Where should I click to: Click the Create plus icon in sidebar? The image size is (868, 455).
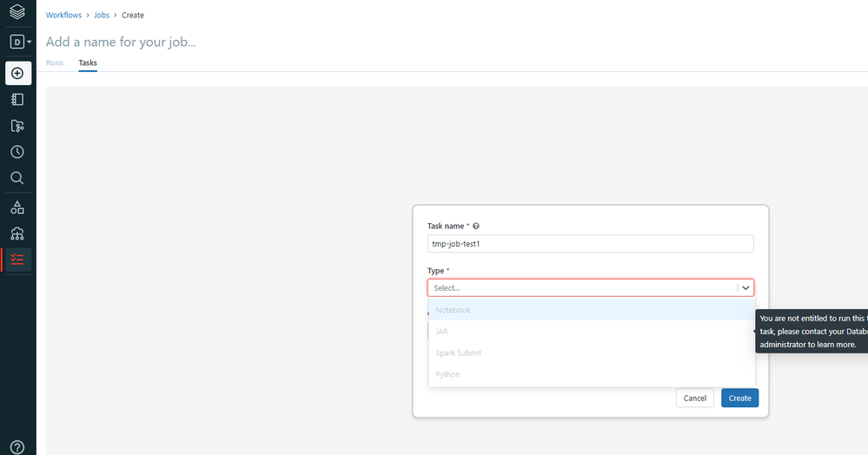[17, 73]
